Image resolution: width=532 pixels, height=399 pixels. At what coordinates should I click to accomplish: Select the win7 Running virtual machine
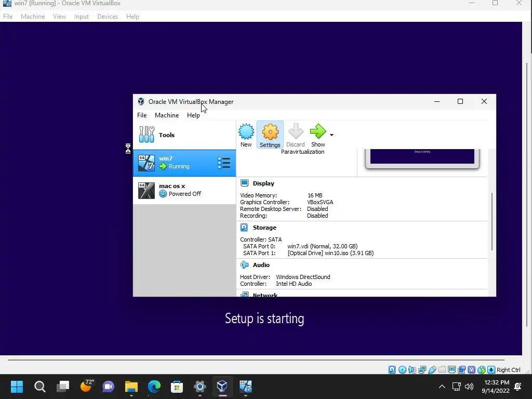click(x=184, y=163)
